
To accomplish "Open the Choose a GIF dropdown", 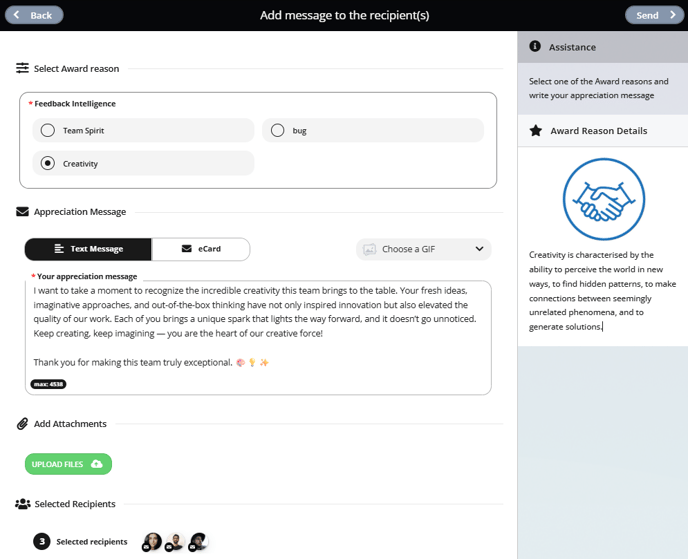I will (423, 249).
